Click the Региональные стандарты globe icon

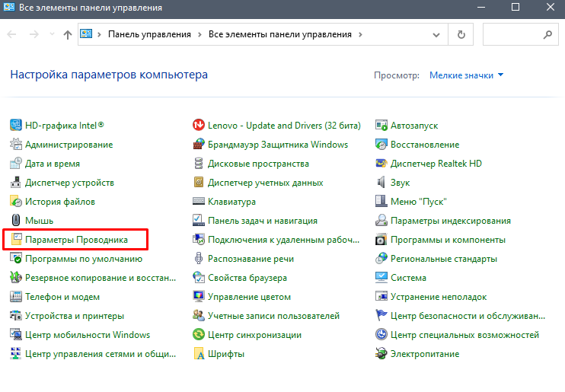[x=381, y=259]
